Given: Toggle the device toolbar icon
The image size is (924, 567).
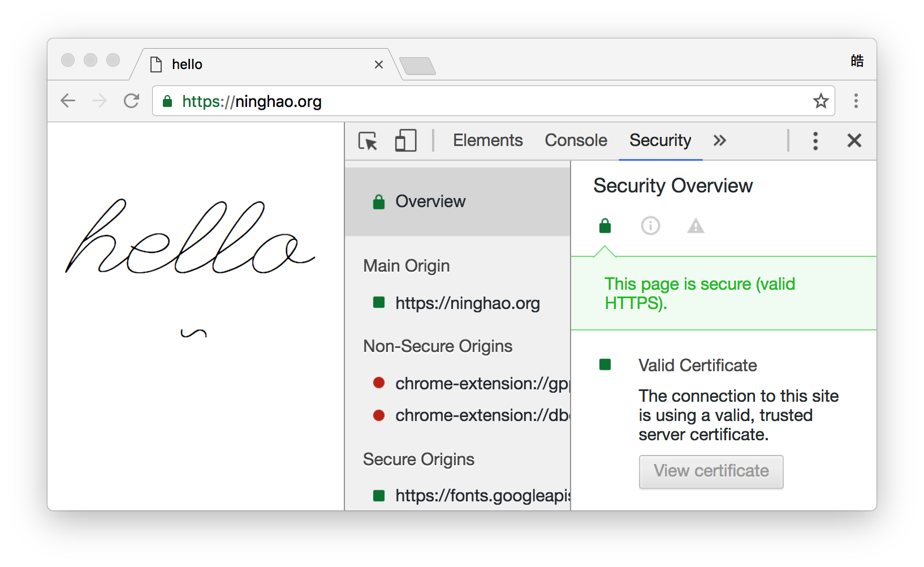Looking at the screenshot, I should coord(405,141).
